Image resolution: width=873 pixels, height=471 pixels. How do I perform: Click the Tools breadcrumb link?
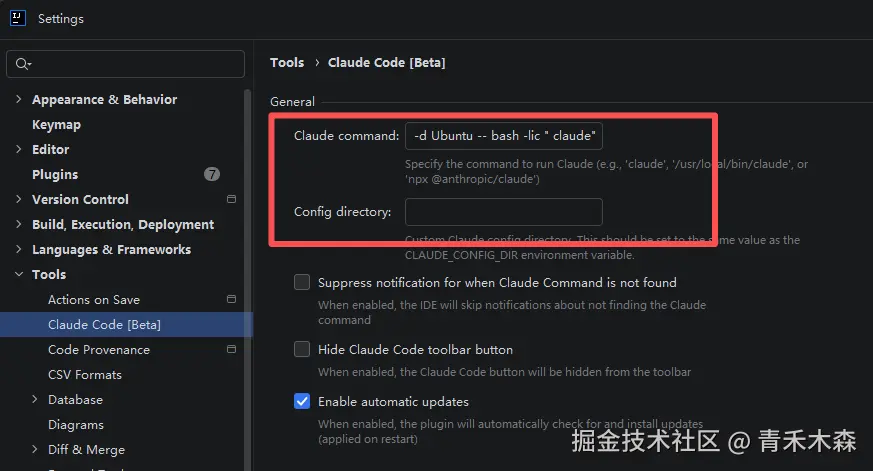point(287,62)
